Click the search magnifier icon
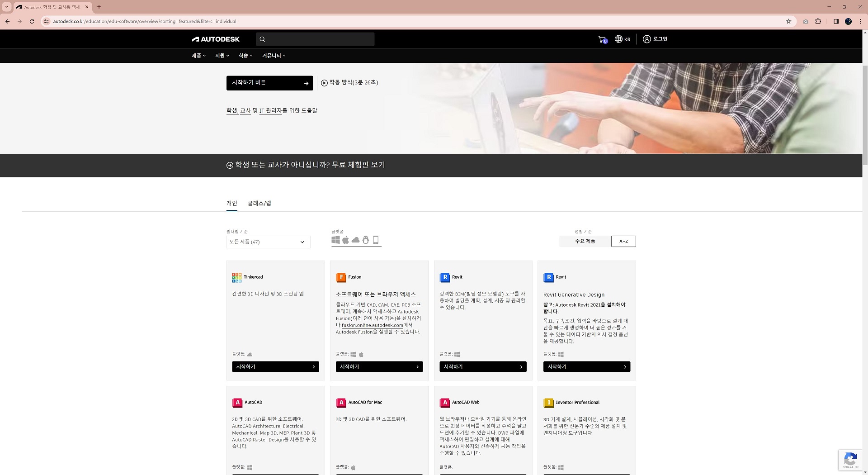This screenshot has height=475, width=868. pos(262,39)
